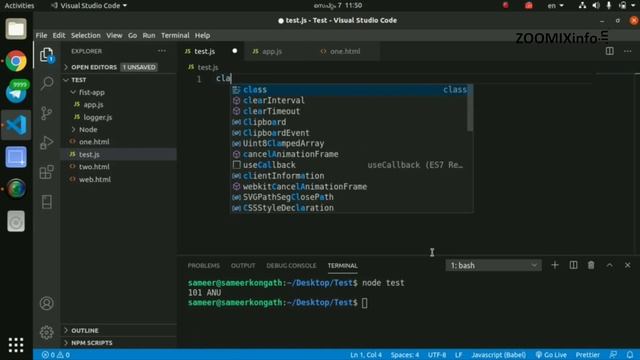Open the en language indicator dropdown
Screen dimensions: 640x360
[x=555, y=5]
